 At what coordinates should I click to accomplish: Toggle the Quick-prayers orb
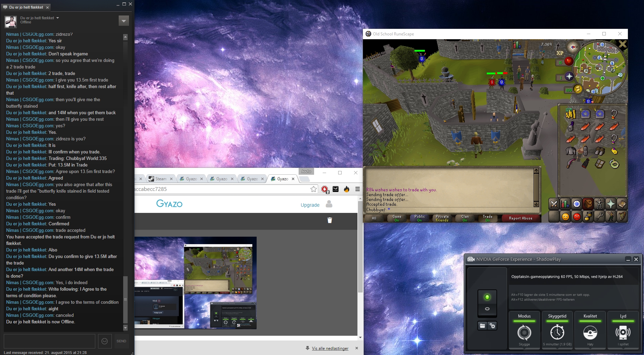569,76
